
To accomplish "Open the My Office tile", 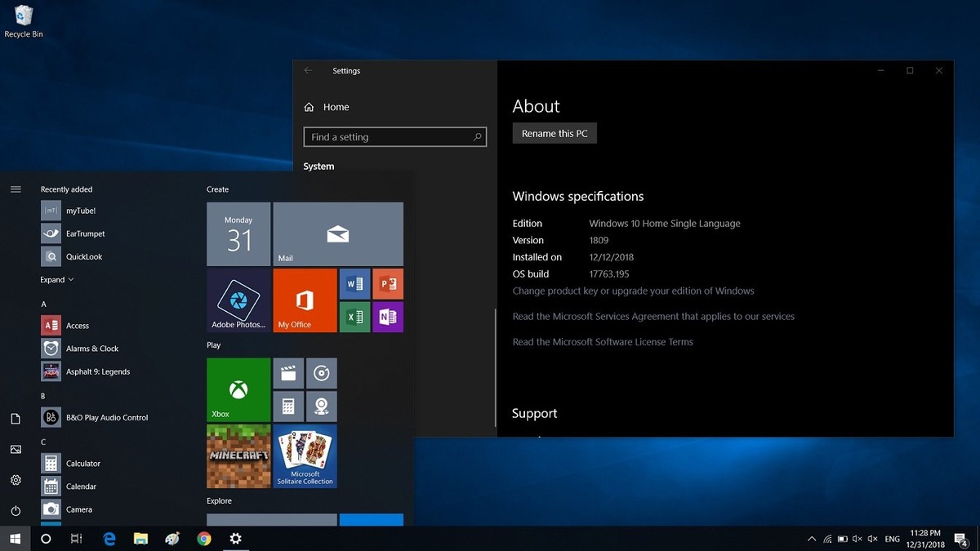I will click(305, 300).
